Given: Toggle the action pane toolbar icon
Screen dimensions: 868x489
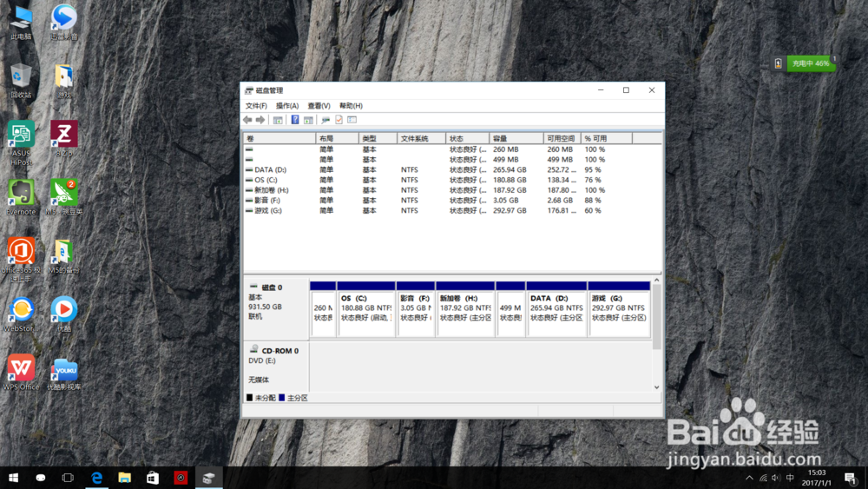Looking at the screenshot, I should (308, 120).
